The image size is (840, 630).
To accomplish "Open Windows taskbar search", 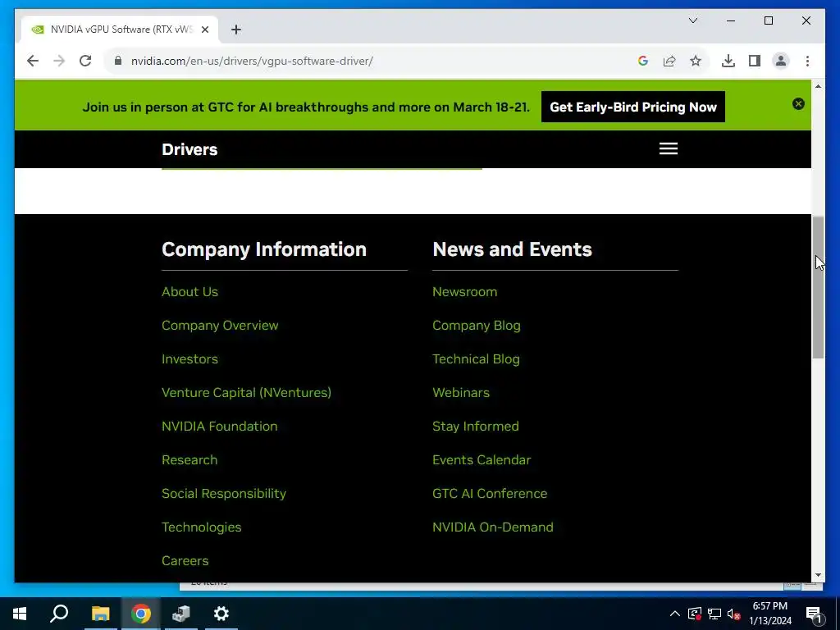I will coord(59,614).
